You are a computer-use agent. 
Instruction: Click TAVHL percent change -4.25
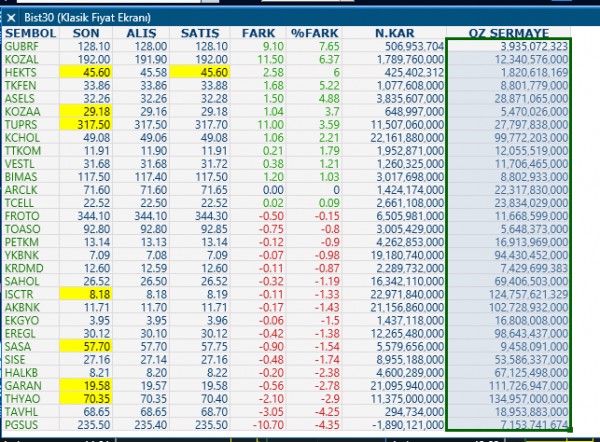tap(326, 412)
